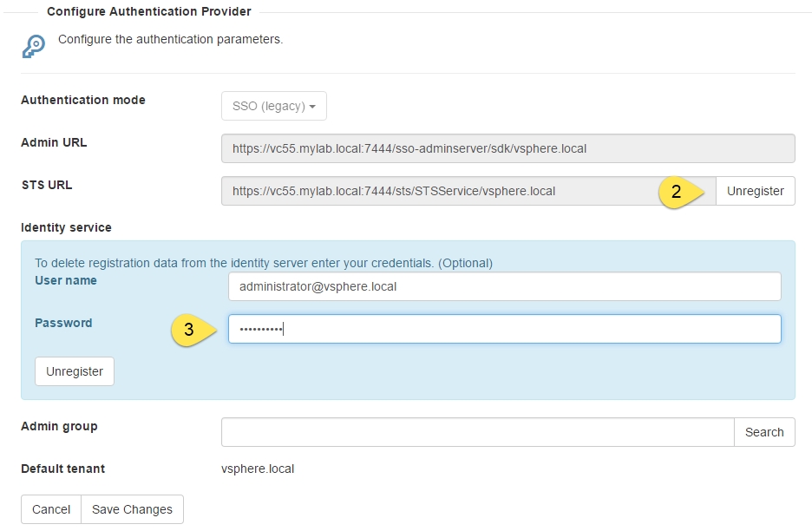Click into the User name field
The image size is (812, 531).
[x=504, y=286]
